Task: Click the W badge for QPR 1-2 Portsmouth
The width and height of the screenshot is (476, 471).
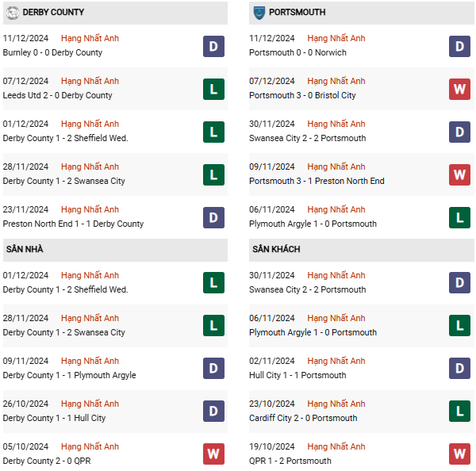Action: pyautogui.click(x=459, y=454)
